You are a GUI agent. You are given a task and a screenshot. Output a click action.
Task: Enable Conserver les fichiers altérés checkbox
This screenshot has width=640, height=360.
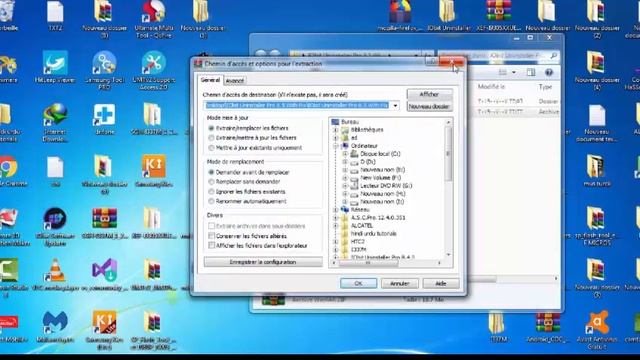click(211, 236)
